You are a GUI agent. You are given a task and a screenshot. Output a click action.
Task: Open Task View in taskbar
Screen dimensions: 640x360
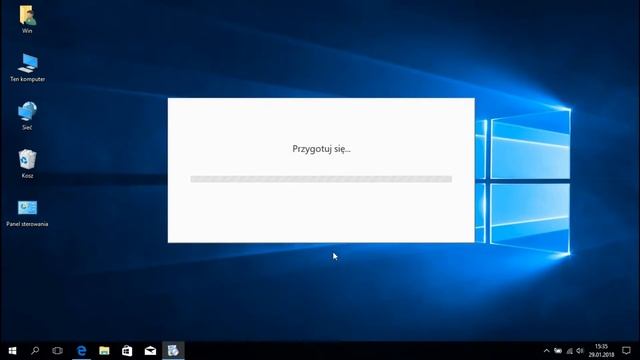click(x=58, y=351)
